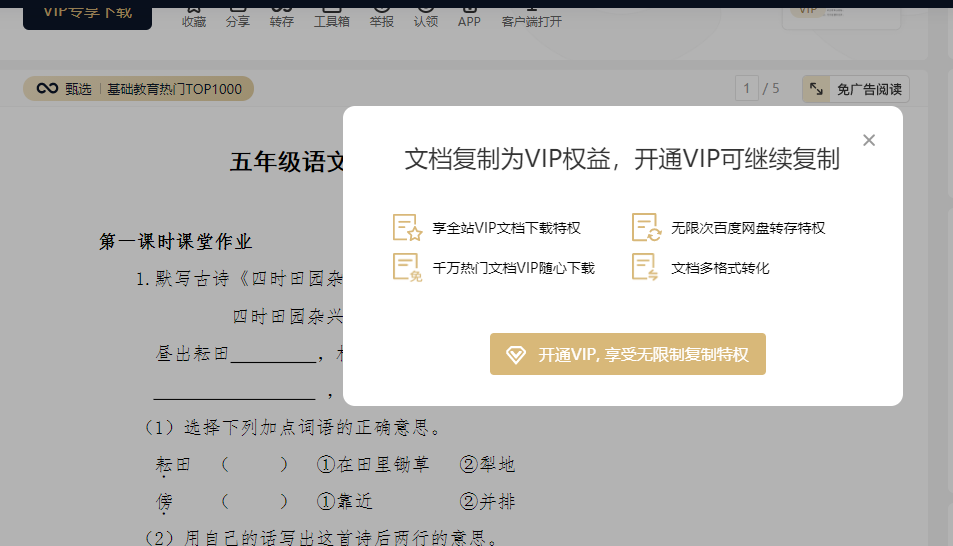Screen dimensions: 953x546
Task: Click option ①靠近
Action: 345,502
